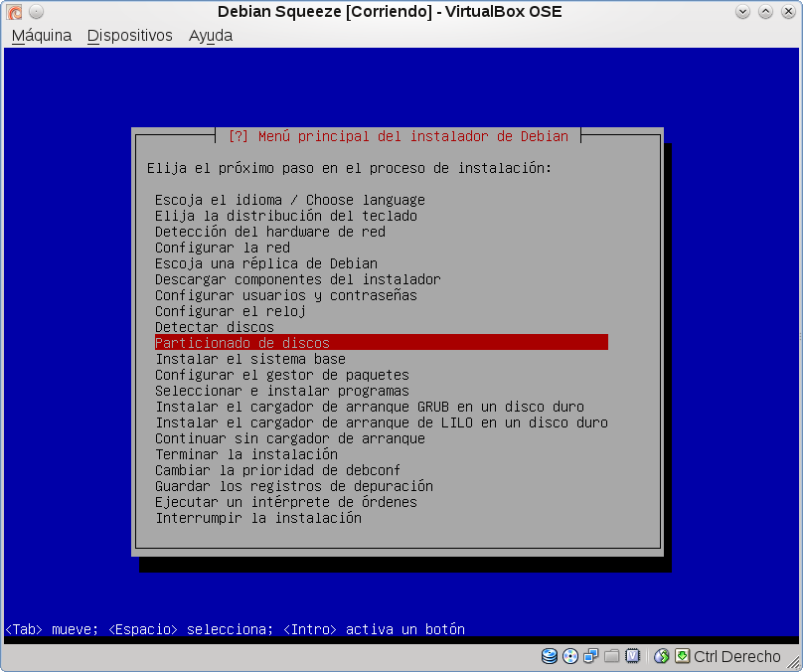Maximize the VirtualBox window
The width and height of the screenshot is (803, 672).
[765, 11]
